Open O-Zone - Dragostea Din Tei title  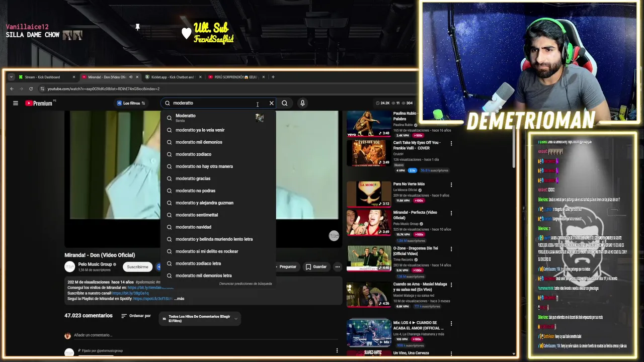coord(416,251)
